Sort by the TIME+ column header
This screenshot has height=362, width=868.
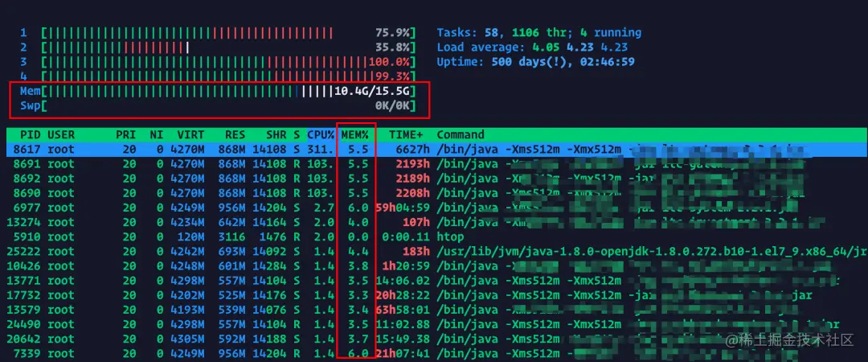click(407, 134)
